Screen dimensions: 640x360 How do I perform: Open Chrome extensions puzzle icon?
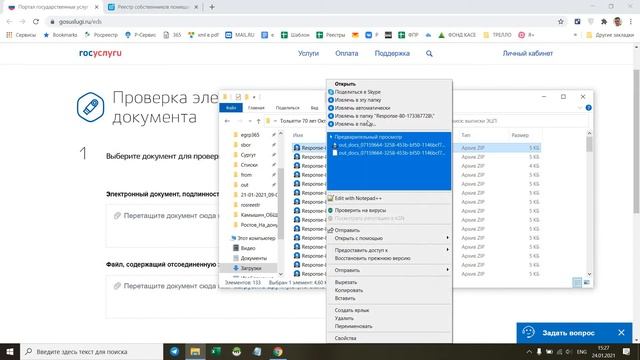point(604,22)
